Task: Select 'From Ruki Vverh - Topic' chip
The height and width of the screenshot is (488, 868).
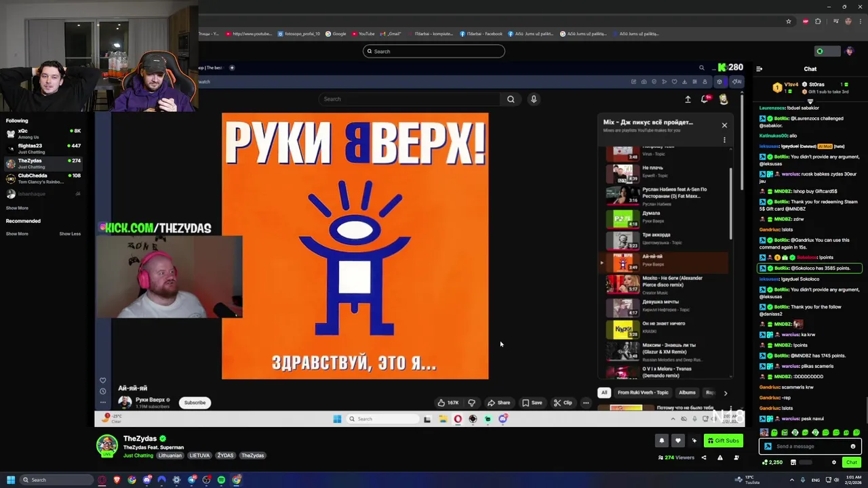Action: [643, 392]
